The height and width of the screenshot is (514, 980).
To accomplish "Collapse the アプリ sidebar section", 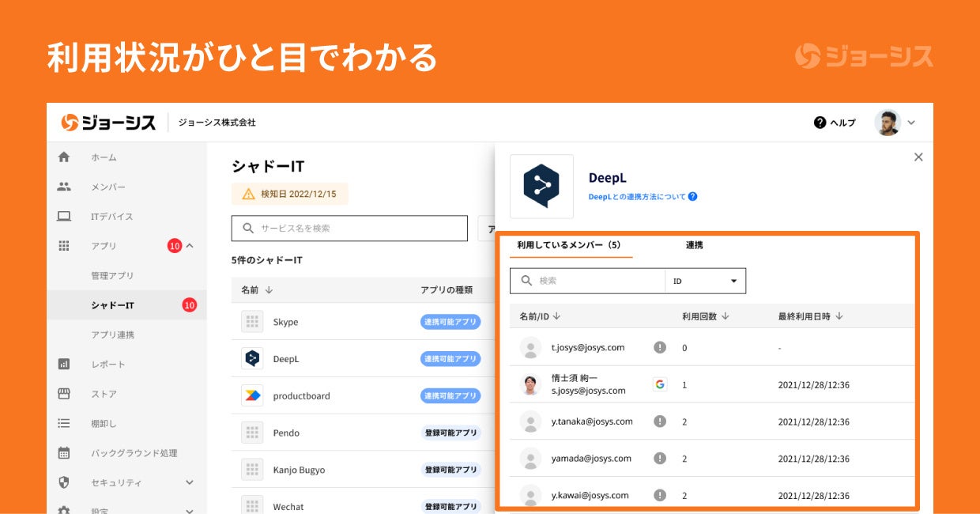I will (190, 246).
